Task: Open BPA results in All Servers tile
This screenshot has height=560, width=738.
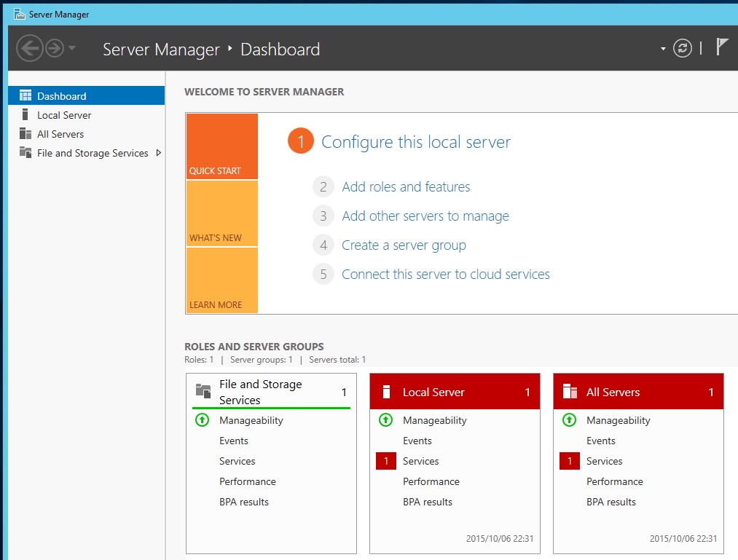Action: point(611,502)
